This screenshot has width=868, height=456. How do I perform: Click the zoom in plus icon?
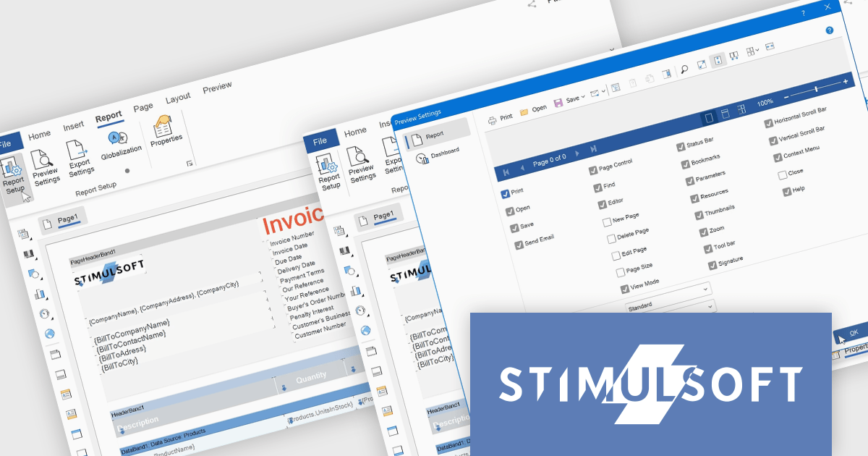[846, 82]
